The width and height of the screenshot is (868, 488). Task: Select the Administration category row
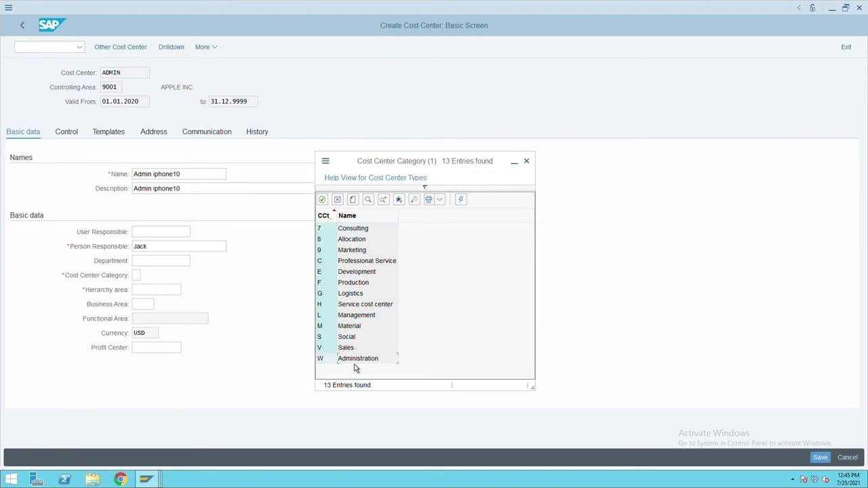[x=357, y=359]
